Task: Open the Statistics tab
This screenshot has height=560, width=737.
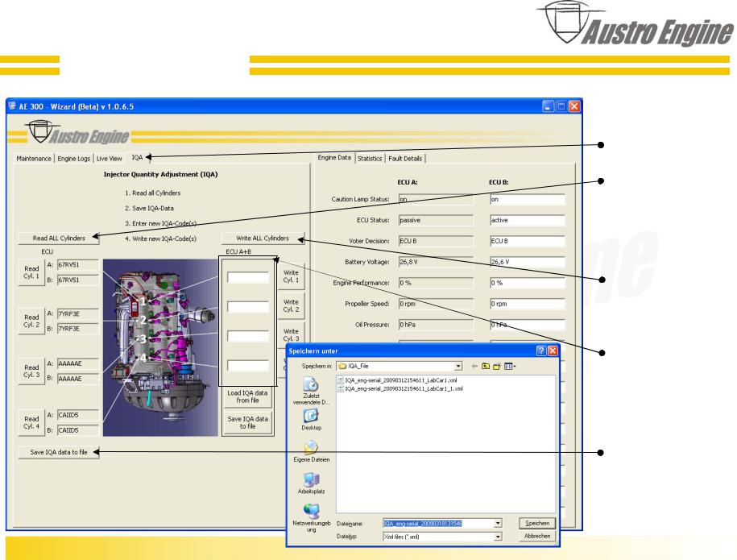Action: [x=370, y=159]
